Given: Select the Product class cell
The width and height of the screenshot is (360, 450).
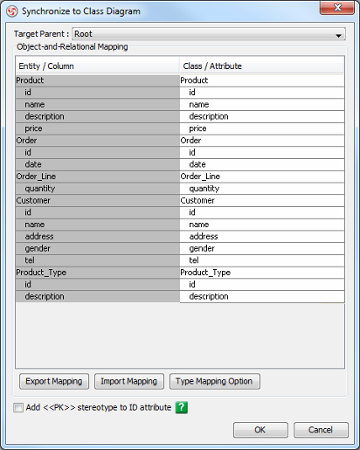Looking at the screenshot, I should point(262,81).
